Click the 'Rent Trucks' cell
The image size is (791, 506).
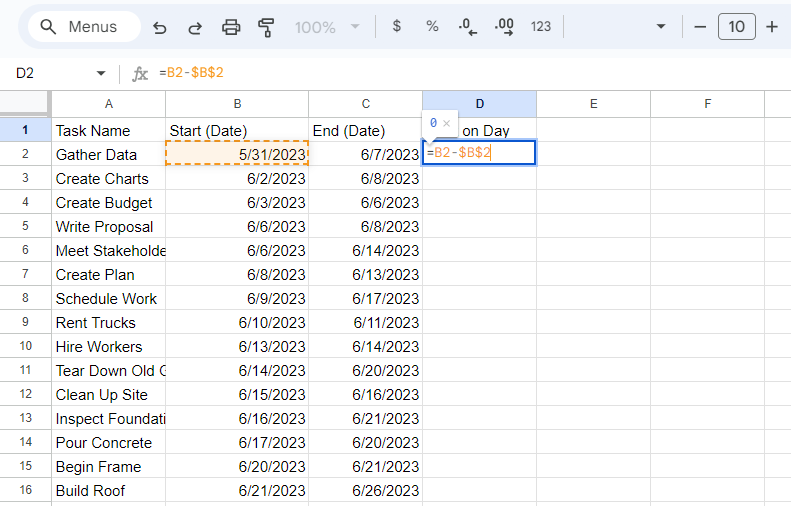(x=108, y=322)
